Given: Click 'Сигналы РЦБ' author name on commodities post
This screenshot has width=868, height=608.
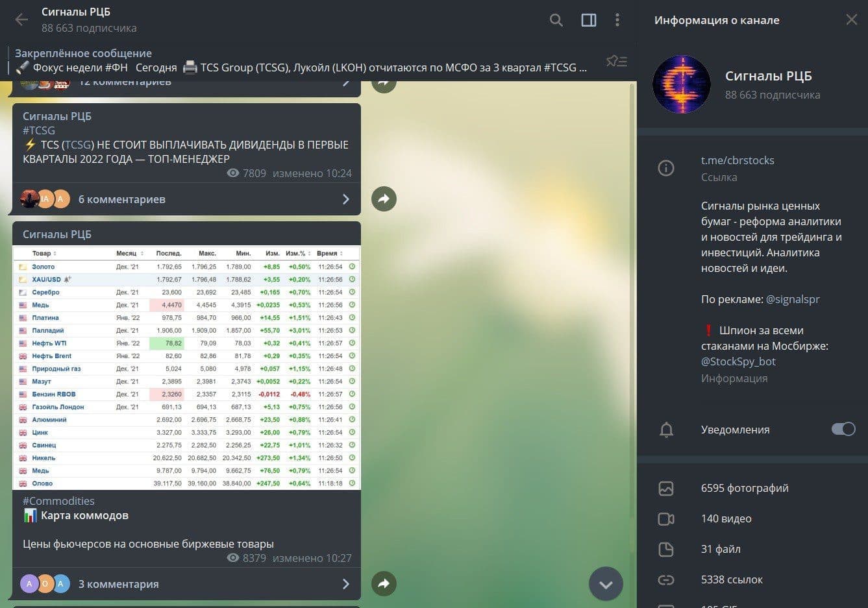Looking at the screenshot, I should 57,234.
